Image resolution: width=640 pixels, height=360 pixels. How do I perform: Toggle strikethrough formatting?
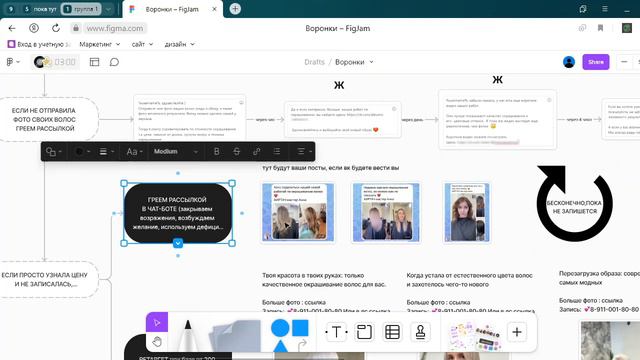236,152
